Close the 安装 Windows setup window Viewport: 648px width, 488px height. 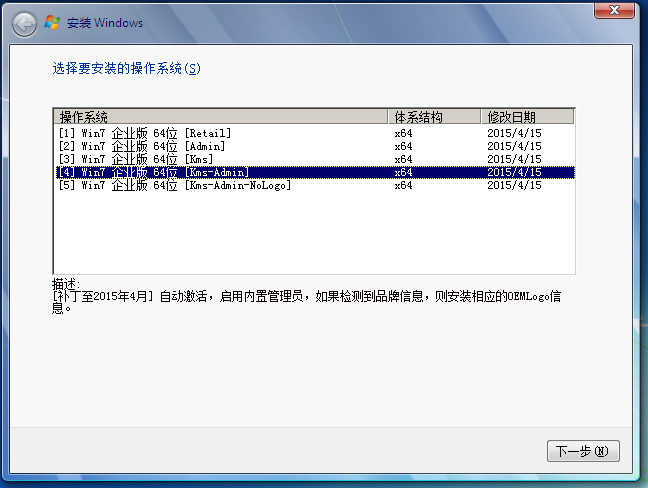[x=619, y=9]
